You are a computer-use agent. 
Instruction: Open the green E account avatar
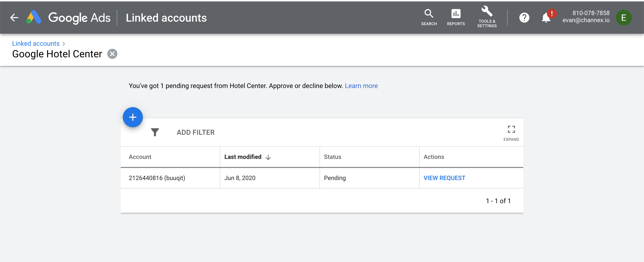point(624,18)
